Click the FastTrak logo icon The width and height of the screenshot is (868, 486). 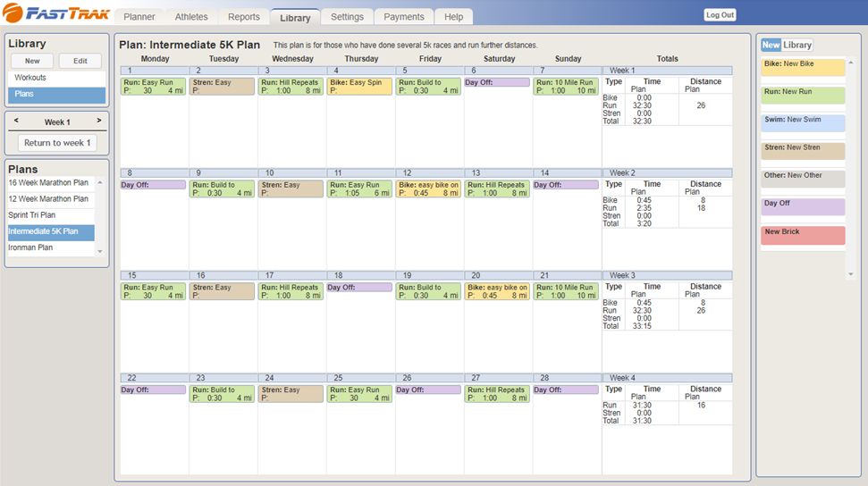[x=14, y=13]
